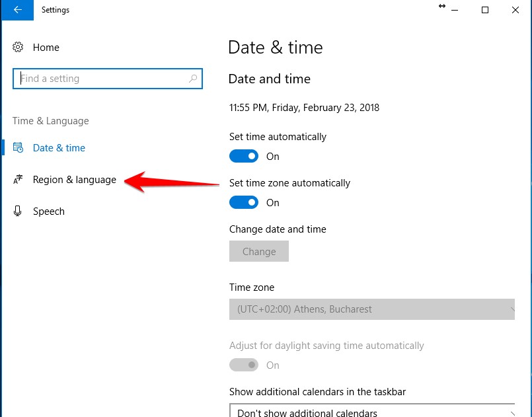Click the Speech microphone icon
Image resolution: width=532 pixels, height=417 pixels.
19,211
